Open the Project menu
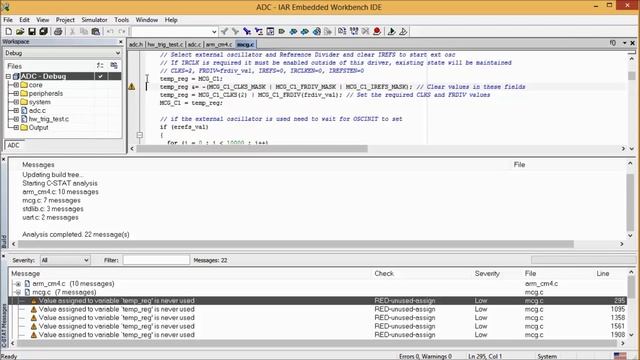This screenshot has height=360, width=640. (x=65, y=20)
